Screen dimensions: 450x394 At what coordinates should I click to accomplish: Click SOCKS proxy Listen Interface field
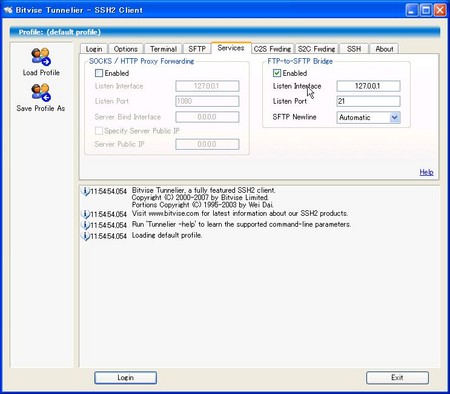[207, 86]
